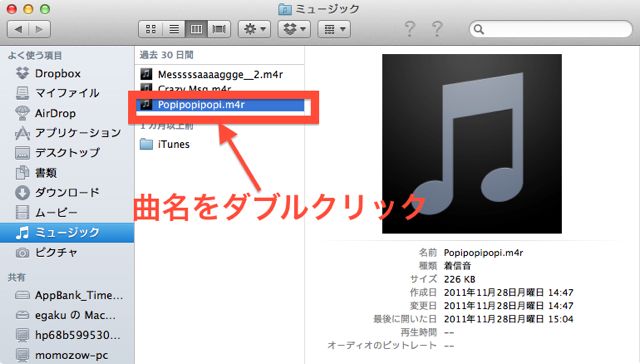Open the gear Action dropdown menu
The width and height of the screenshot is (640, 364).
[x=254, y=29]
